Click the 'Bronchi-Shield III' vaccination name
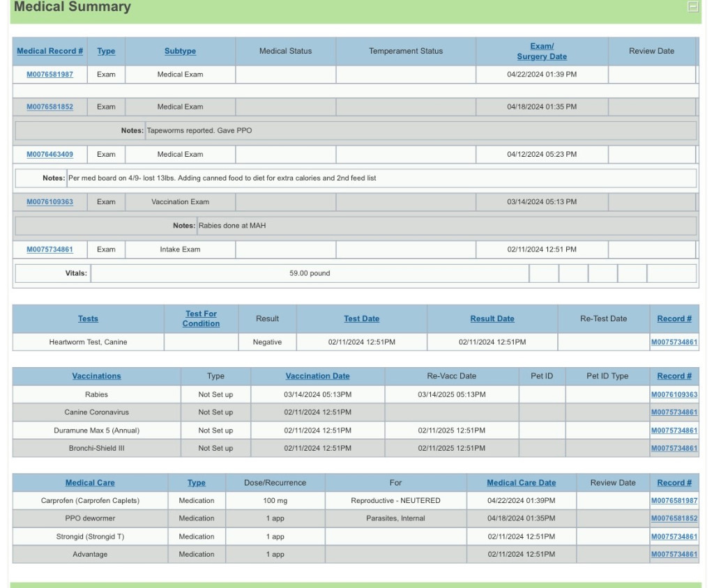 tap(96, 448)
